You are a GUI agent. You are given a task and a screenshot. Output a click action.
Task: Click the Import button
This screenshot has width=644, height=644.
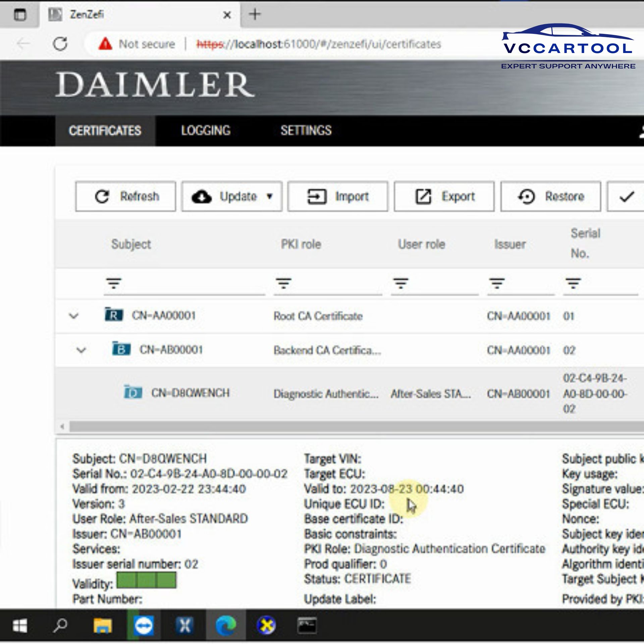(338, 197)
